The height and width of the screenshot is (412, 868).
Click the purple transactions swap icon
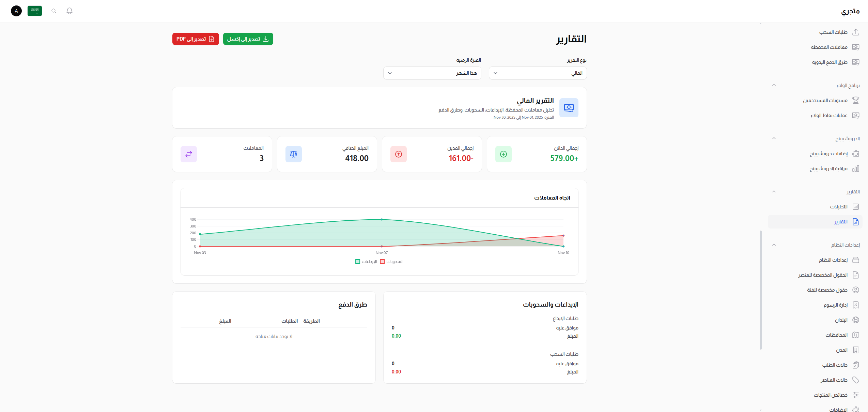[x=189, y=154]
